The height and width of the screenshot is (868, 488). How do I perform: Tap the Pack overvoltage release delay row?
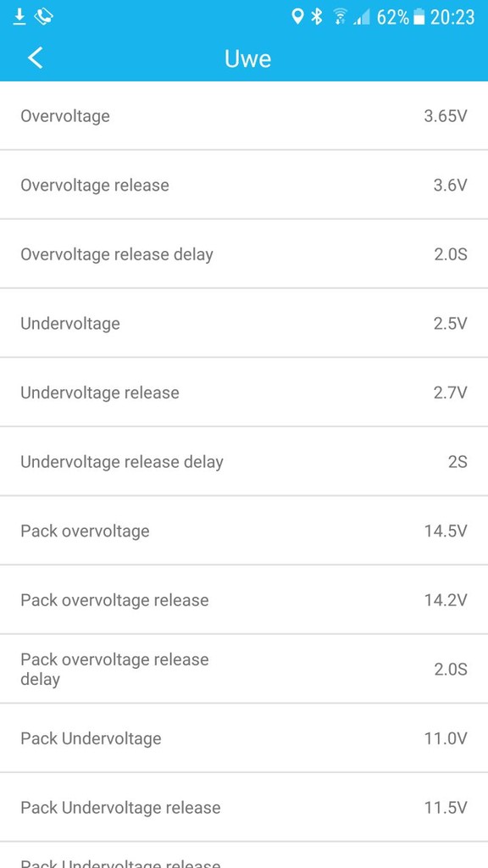click(244, 670)
